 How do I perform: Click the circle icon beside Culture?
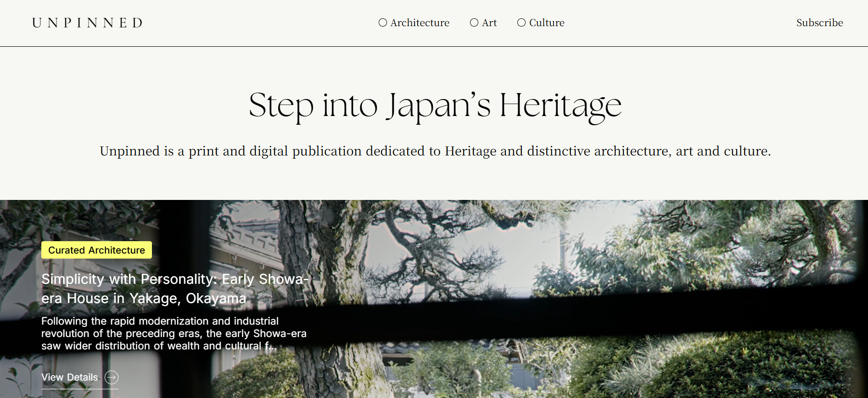point(521,23)
